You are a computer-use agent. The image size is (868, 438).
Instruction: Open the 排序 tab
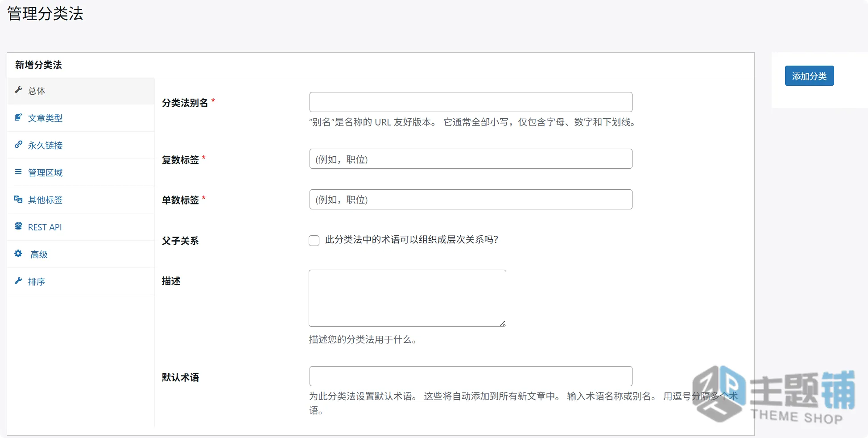point(81,281)
